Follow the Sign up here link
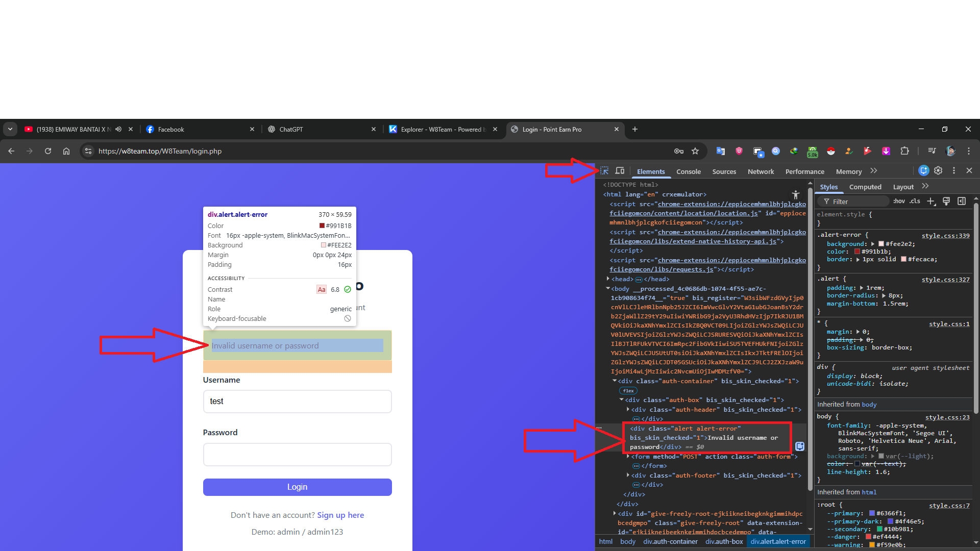This screenshot has width=980, height=551. coord(340,515)
